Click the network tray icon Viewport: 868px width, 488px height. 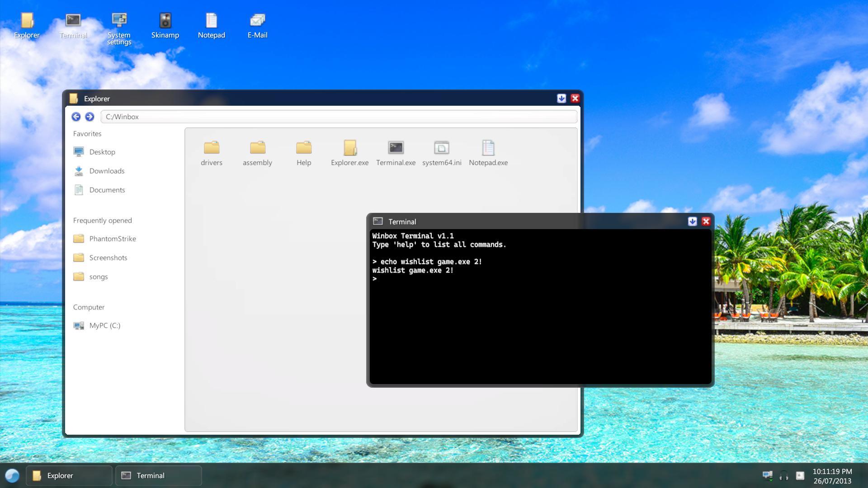pos(767,475)
